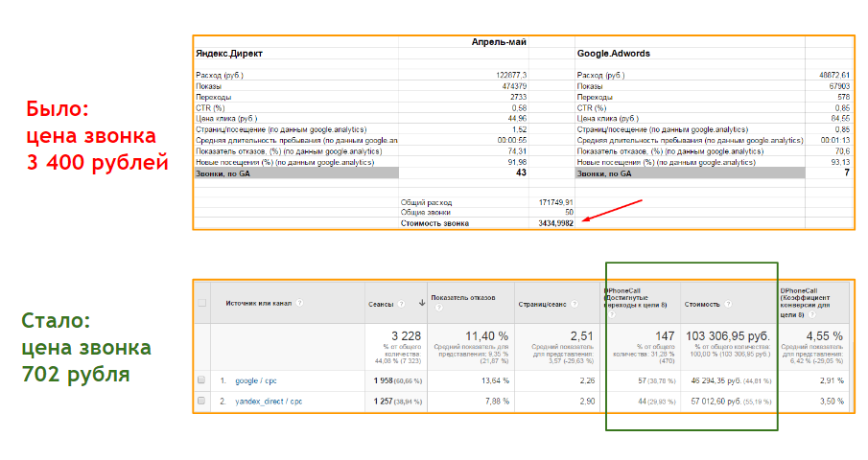Tick the select-all checkbox in table header
The width and height of the screenshot is (868, 460).
[x=202, y=303]
